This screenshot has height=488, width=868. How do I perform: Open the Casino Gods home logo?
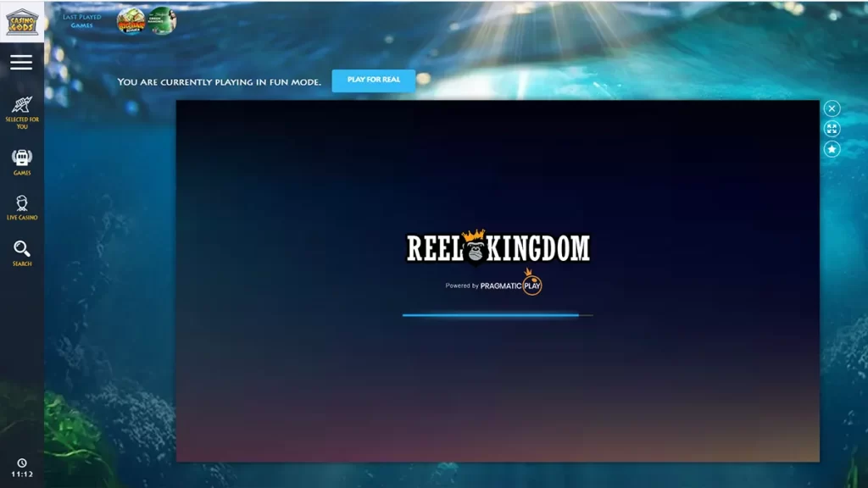coord(21,21)
